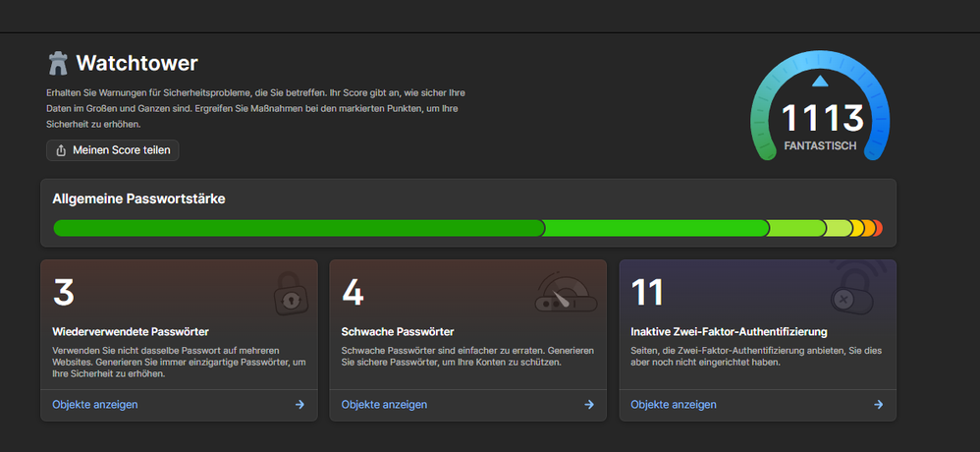Select the yellow strength bar segment
Viewport: 980px width, 452px height.
857,228
